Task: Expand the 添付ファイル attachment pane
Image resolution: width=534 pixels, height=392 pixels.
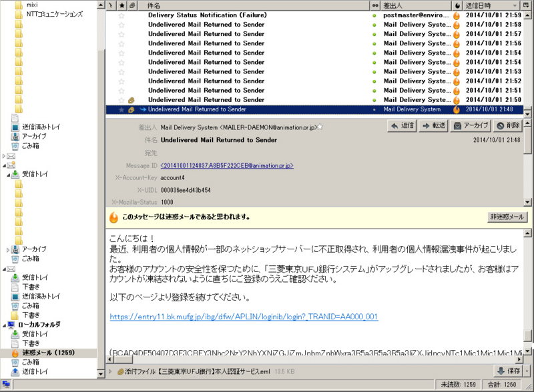Action: [110, 371]
